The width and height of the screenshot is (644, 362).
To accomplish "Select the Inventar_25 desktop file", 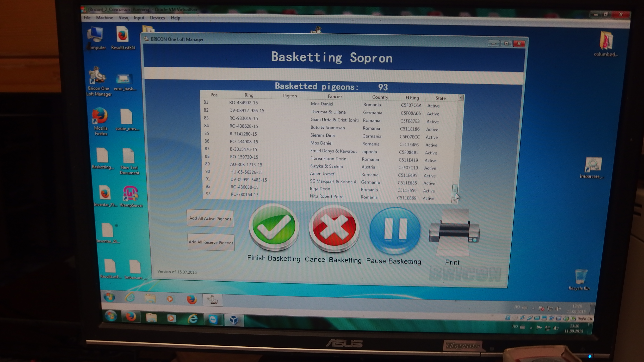I will click(x=105, y=196).
